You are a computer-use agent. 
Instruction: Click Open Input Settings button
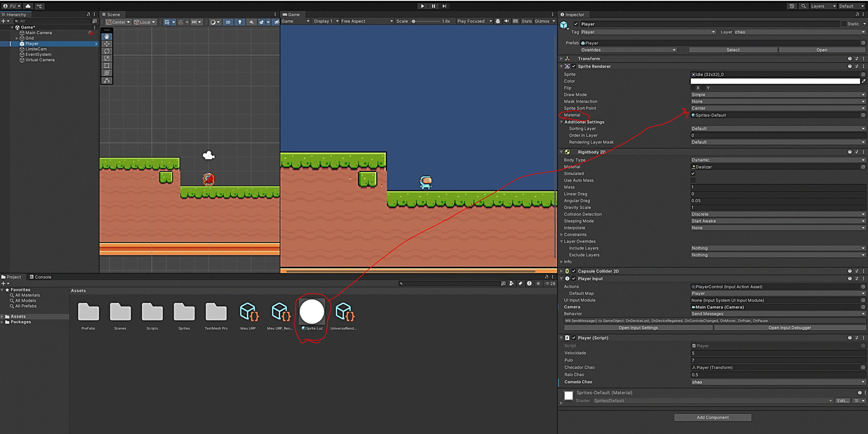638,328
